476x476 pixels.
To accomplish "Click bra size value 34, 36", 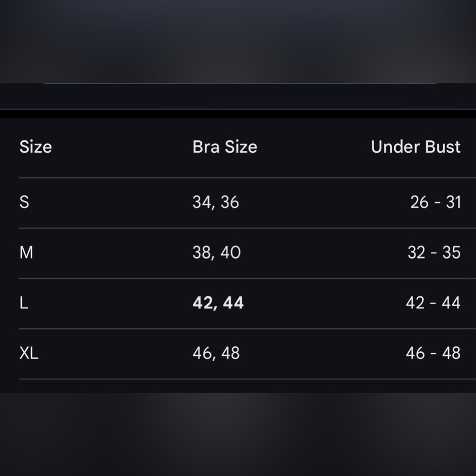I will click(x=216, y=202).
